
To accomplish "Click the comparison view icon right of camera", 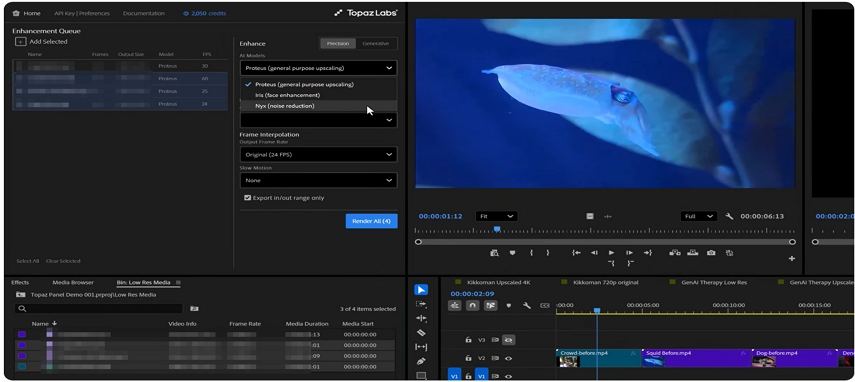I will [x=730, y=252].
